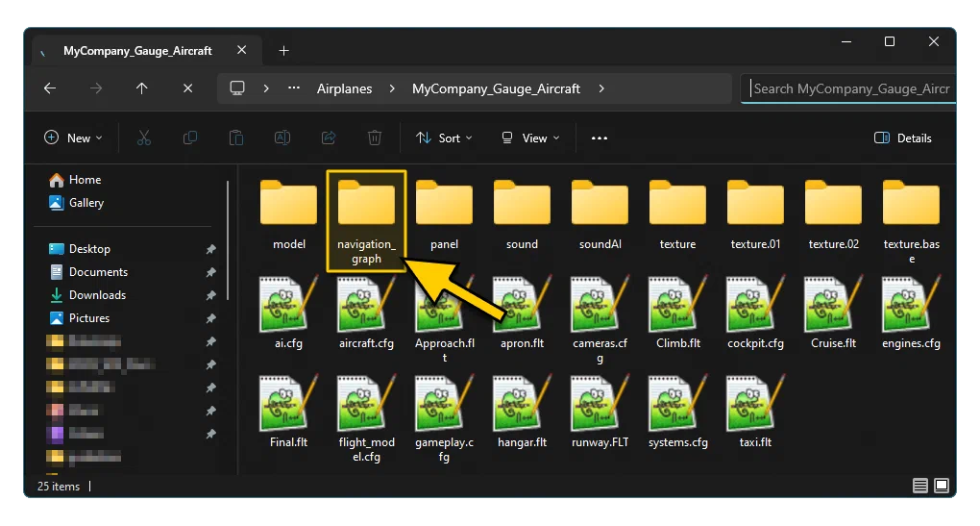Switch to details list view
Viewport: 980px width, 526px height.
click(920, 486)
